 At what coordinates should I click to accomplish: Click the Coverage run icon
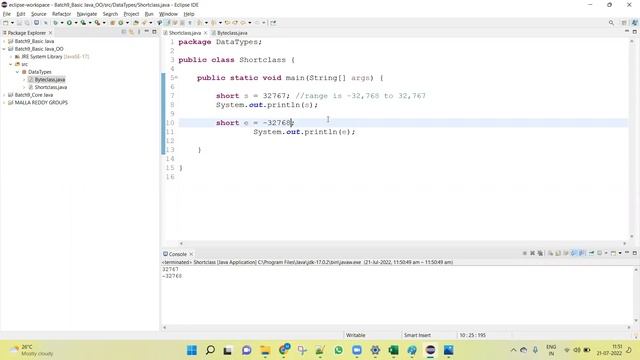[x=83, y=23]
